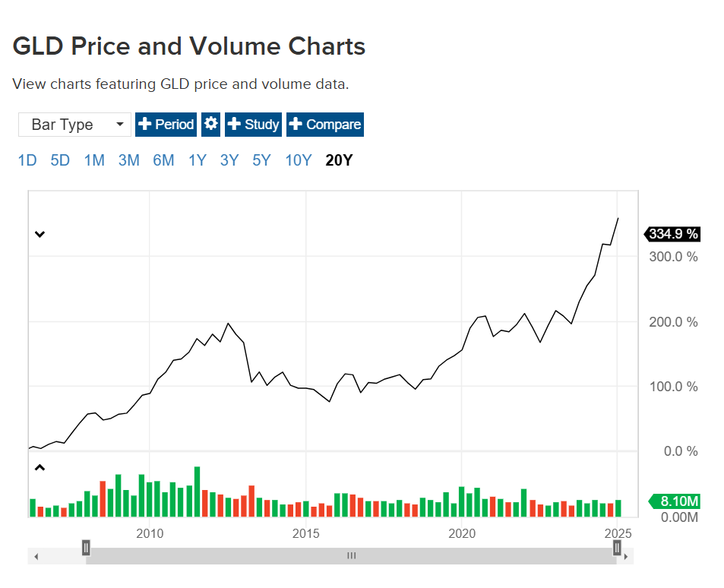724x588 pixels.
Task: Open the Bar Type dropdown
Action: click(74, 125)
